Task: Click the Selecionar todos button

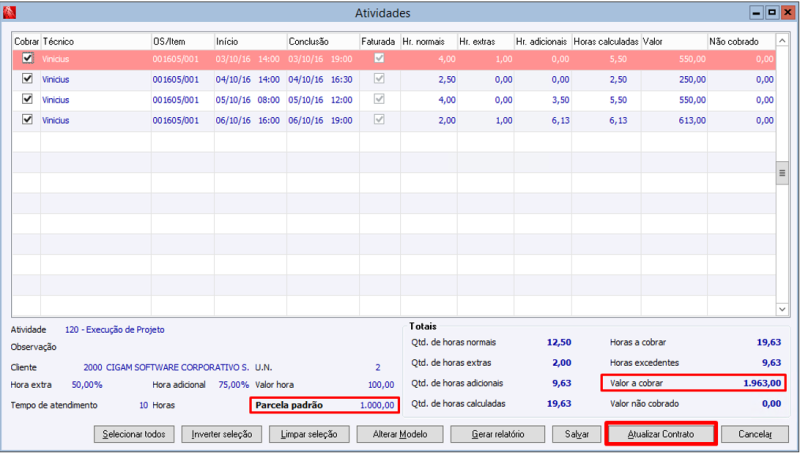Action: point(134,434)
